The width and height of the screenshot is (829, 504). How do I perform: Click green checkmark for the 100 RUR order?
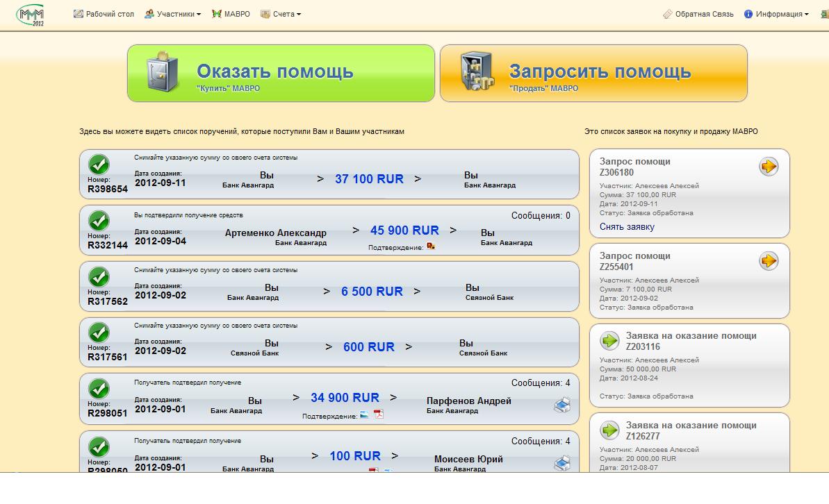[x=99, y=447]
